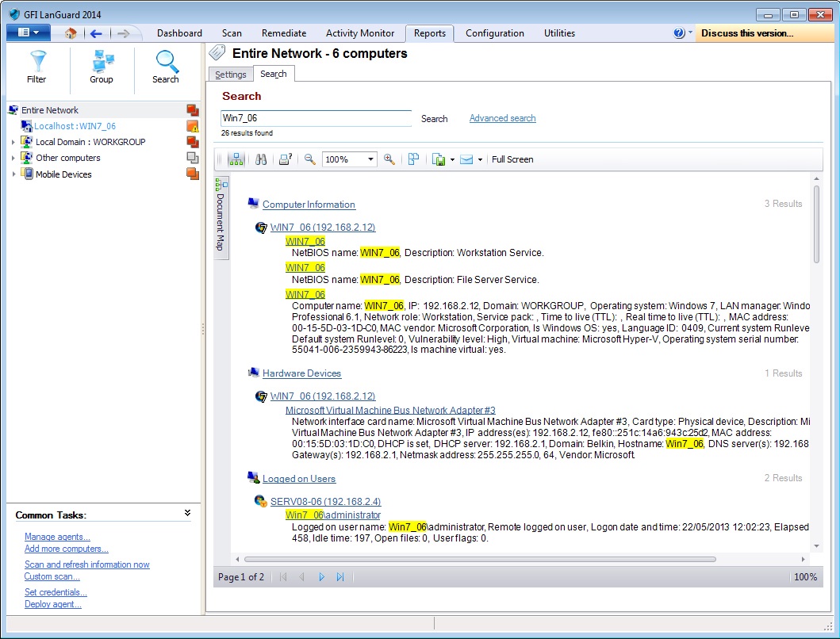The height and width of the screenshot is (639, 840).
Task: Open the Win7_06\administrator result link
Action: coord(333,515)
